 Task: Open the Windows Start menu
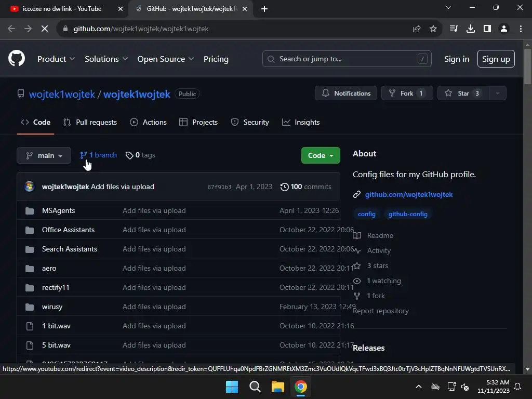[x=232, y=387]
